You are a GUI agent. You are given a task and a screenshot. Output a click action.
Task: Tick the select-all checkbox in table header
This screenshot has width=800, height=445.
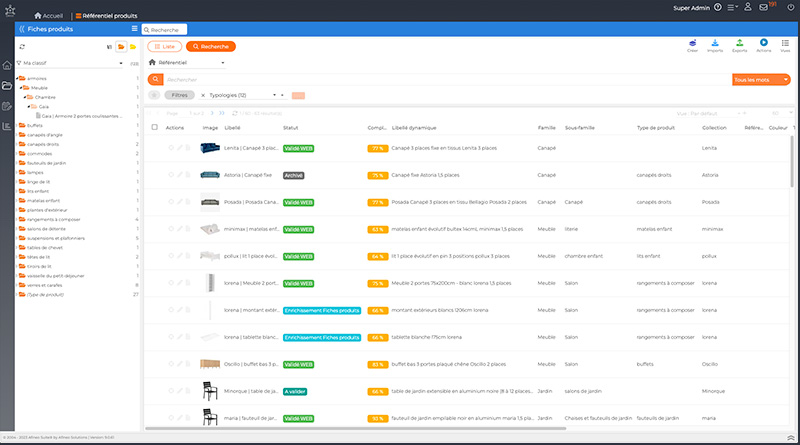coord(154,128)
